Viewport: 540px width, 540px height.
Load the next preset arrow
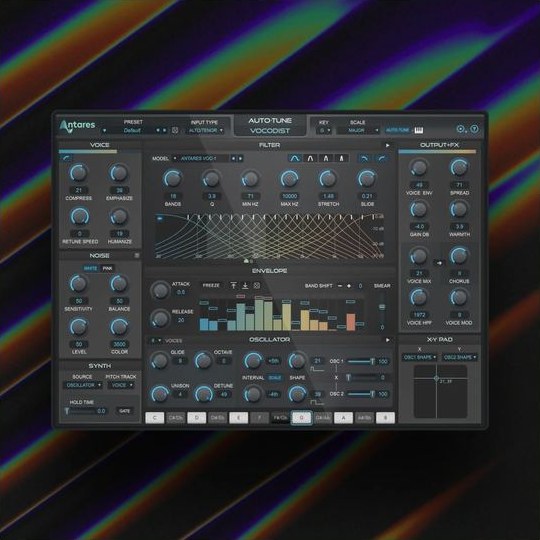point(164,131)
